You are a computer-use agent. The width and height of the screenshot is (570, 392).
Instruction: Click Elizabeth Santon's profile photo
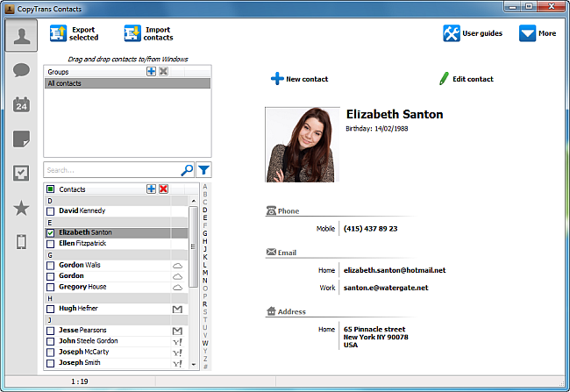point(303,145)
